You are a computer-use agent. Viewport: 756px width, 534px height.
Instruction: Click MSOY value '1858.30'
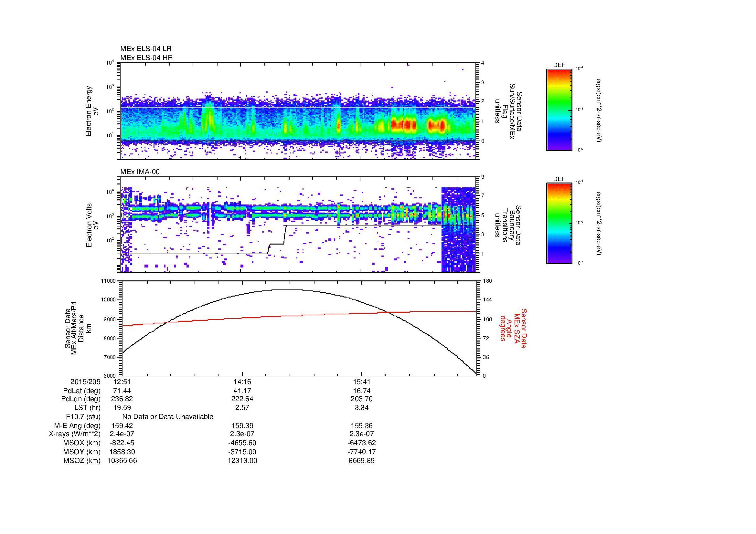click(122, 452)
